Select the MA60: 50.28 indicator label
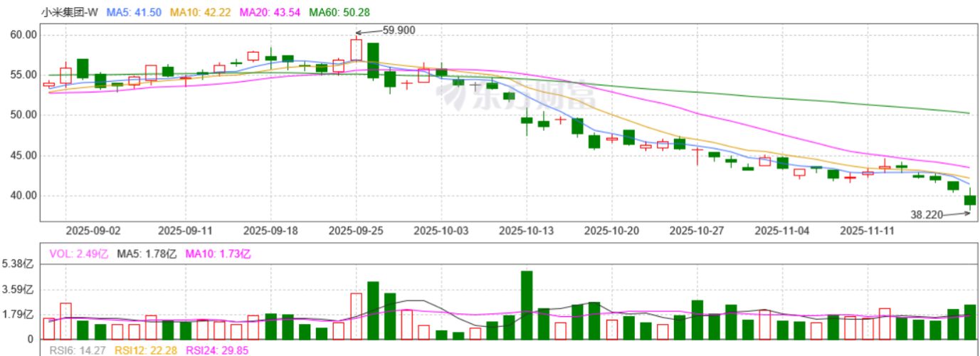The image size is (980, 356). [339, 12]
